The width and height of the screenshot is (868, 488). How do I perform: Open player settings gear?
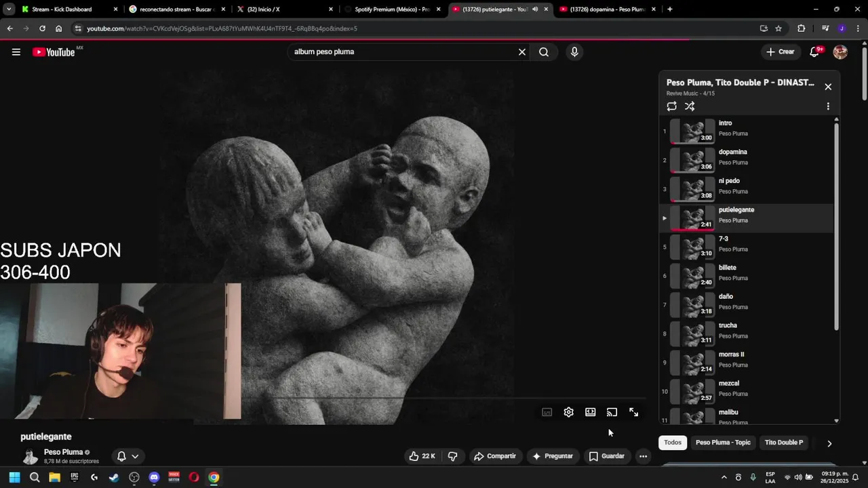(x=569, y=412)
